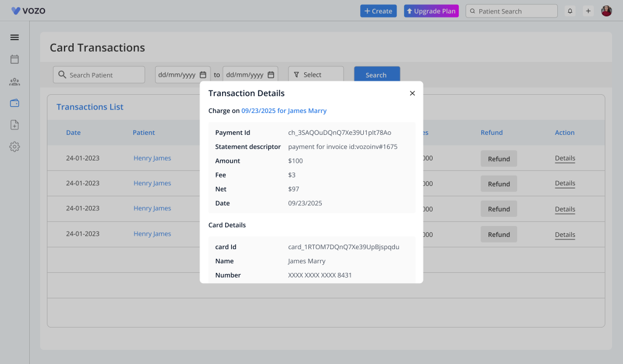Screen dimensions: 623x364
Task: Select the wallet billing icon in sidebar
Action: (15, 103)
